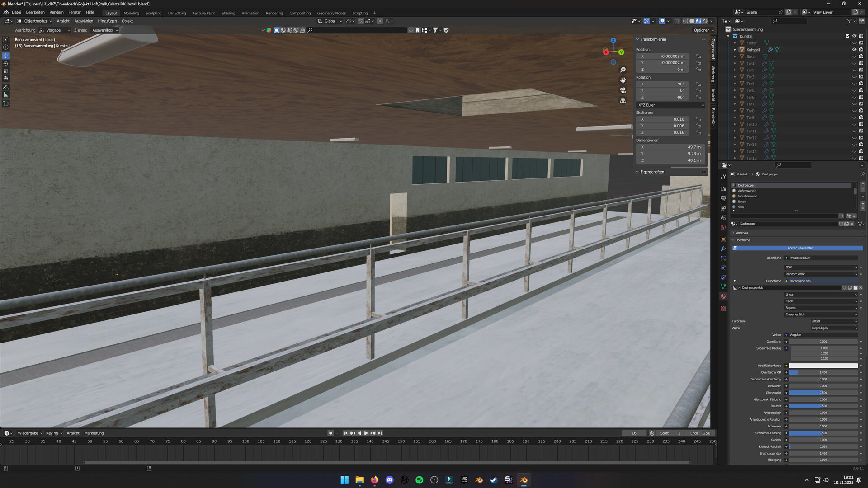Click the pan view hand icon

tap(623, 80)
